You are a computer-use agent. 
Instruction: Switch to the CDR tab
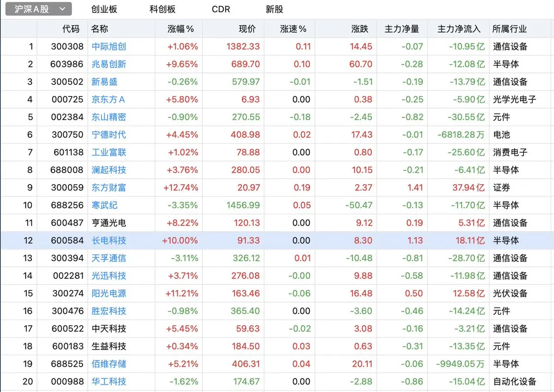click(221, 9)
